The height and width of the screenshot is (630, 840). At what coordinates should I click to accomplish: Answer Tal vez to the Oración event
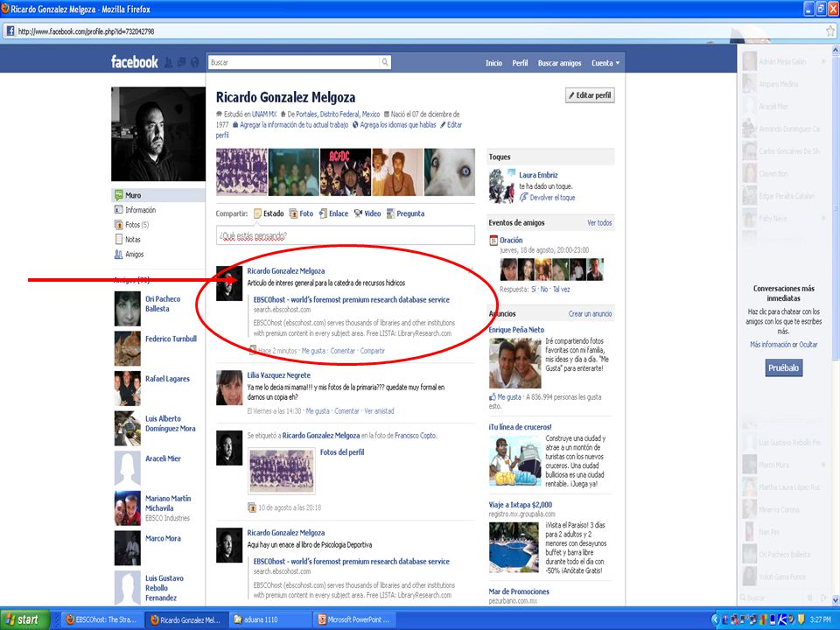pos(561,290)
